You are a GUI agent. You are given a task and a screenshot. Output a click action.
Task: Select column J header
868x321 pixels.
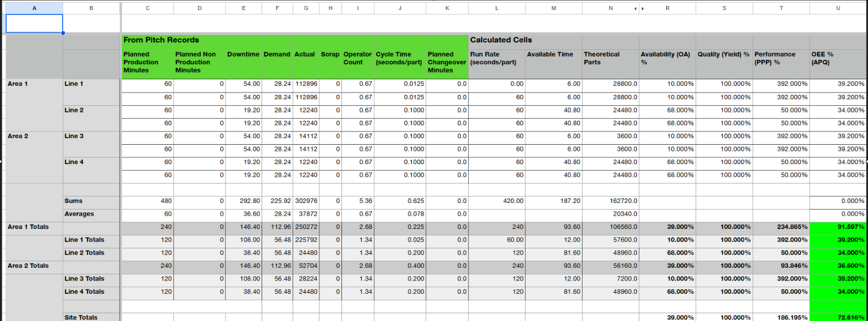tap(400, 8)
